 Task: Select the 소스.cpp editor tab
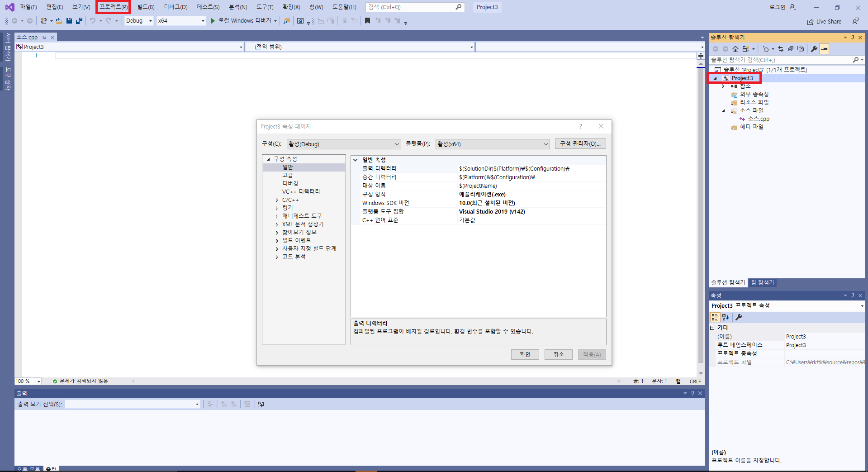point(27,37)
